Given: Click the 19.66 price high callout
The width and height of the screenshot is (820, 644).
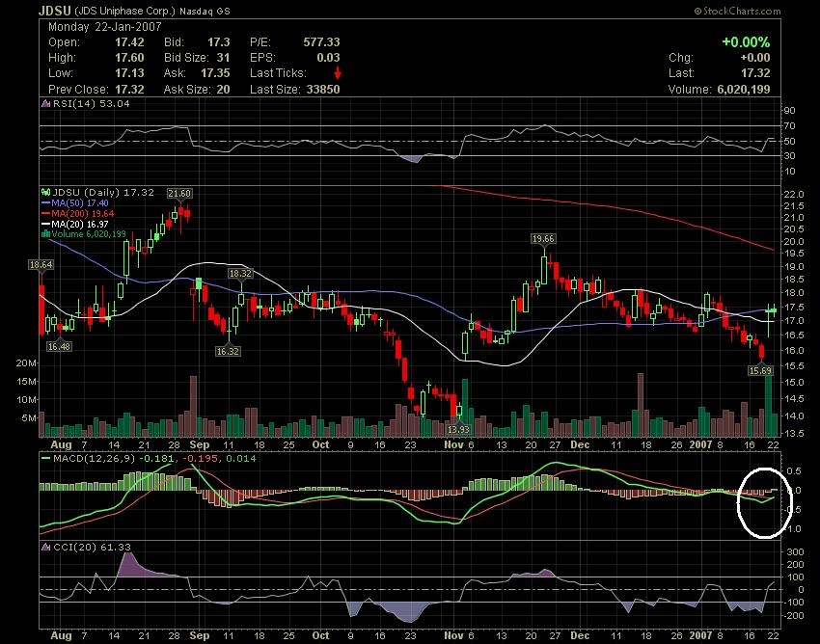Looking at the screenshot, I should click(x=543, y=239).
